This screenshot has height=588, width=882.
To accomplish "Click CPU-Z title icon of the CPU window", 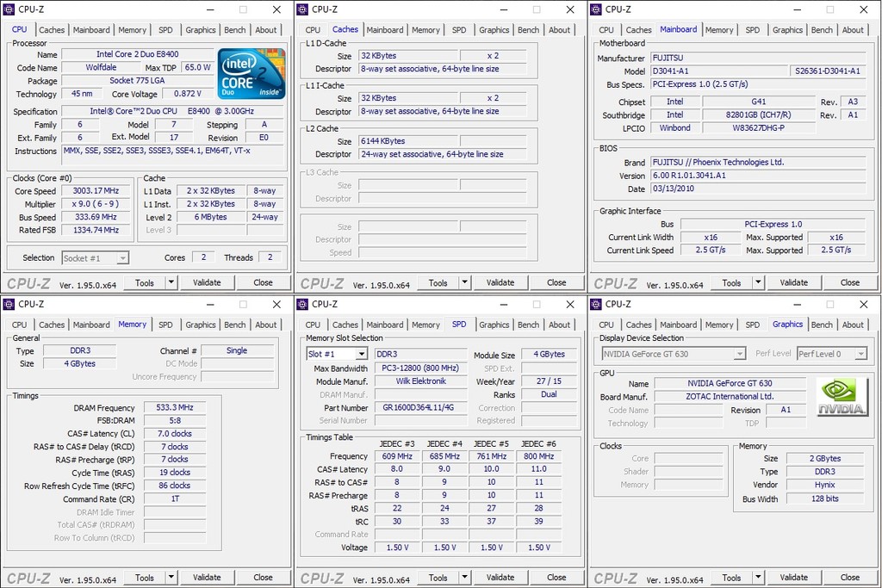I will pos(9,9).
